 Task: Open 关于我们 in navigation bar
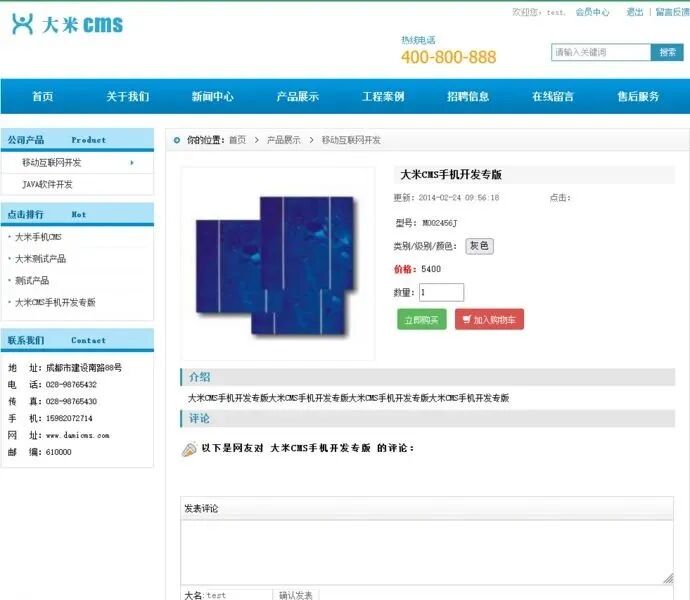[128, 96]
